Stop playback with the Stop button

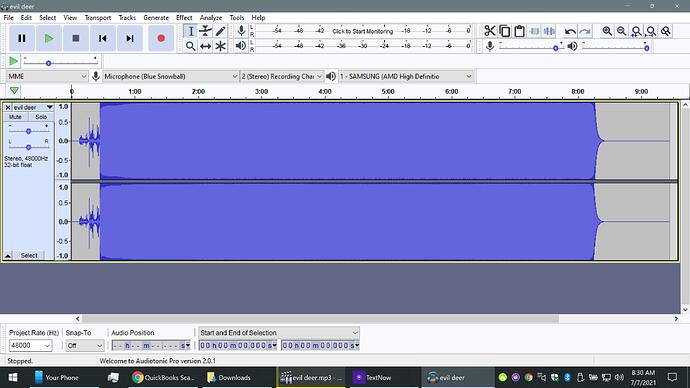76,39
